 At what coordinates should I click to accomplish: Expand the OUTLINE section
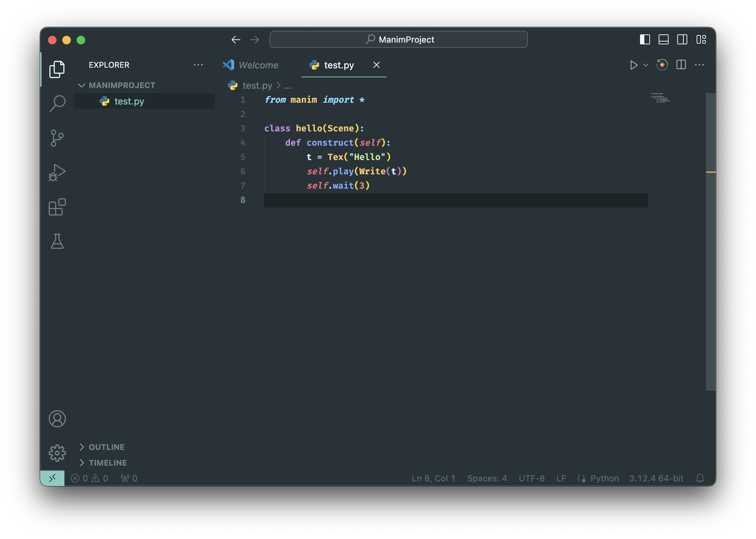point(107,447)
